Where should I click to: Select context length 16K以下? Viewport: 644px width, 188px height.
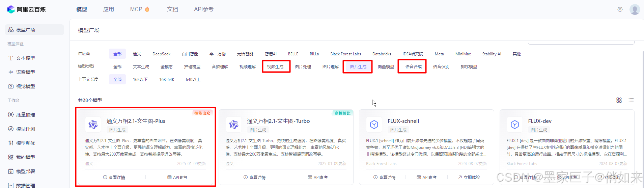click(140, 80)
